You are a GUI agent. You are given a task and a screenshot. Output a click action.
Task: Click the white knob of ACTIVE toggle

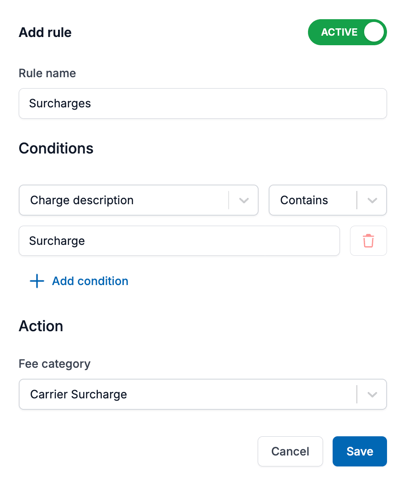[x=374, y=32]
